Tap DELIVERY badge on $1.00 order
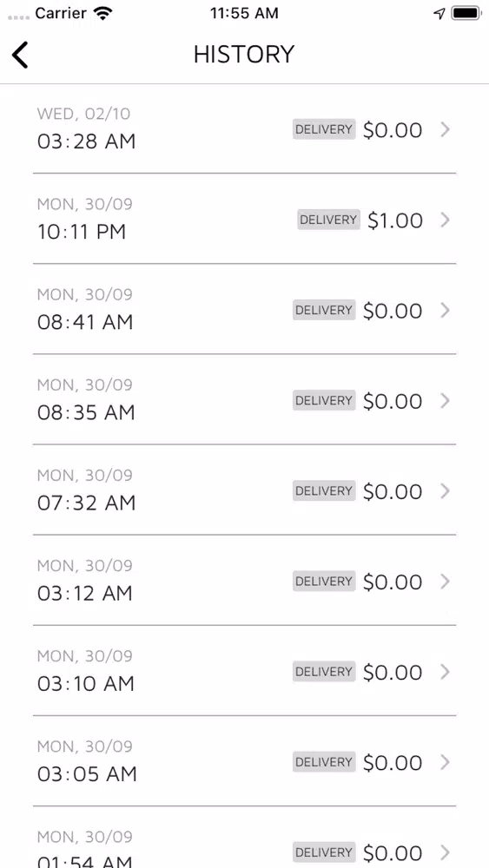Image resolution: width=489 pixels, height=868 pixels. click(328, 220)
